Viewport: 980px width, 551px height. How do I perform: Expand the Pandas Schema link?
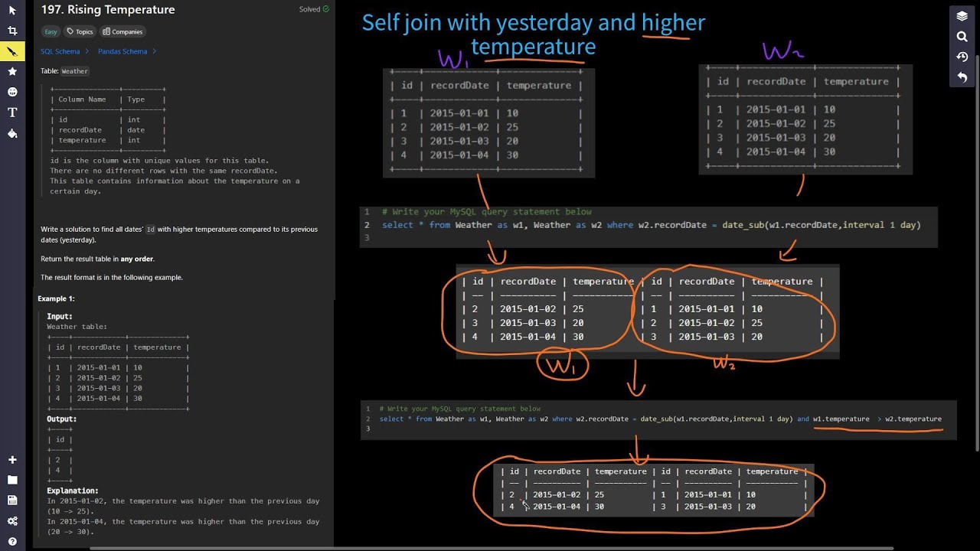(x=127, y=51)
